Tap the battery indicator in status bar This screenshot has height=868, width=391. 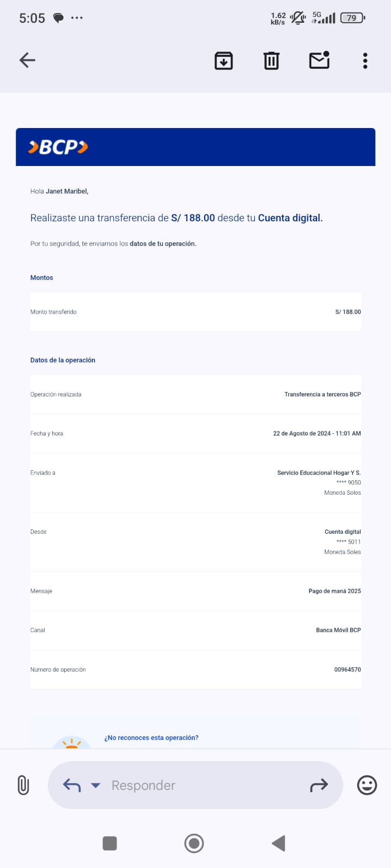point(352,18)
